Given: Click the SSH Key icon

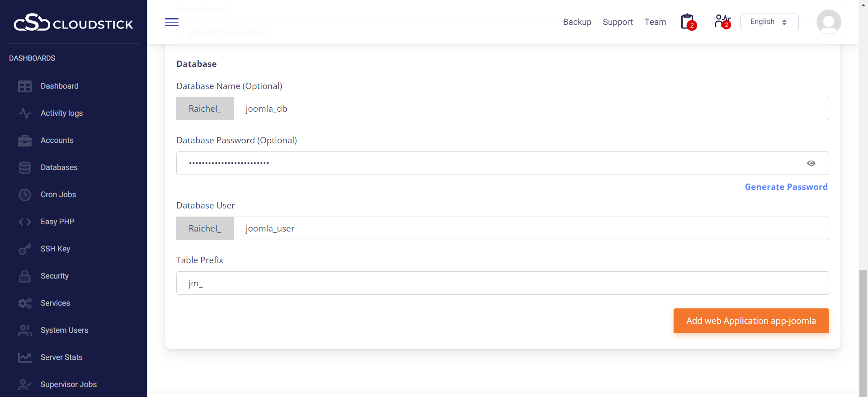Looking at the screenshot, I should point(25,249).
